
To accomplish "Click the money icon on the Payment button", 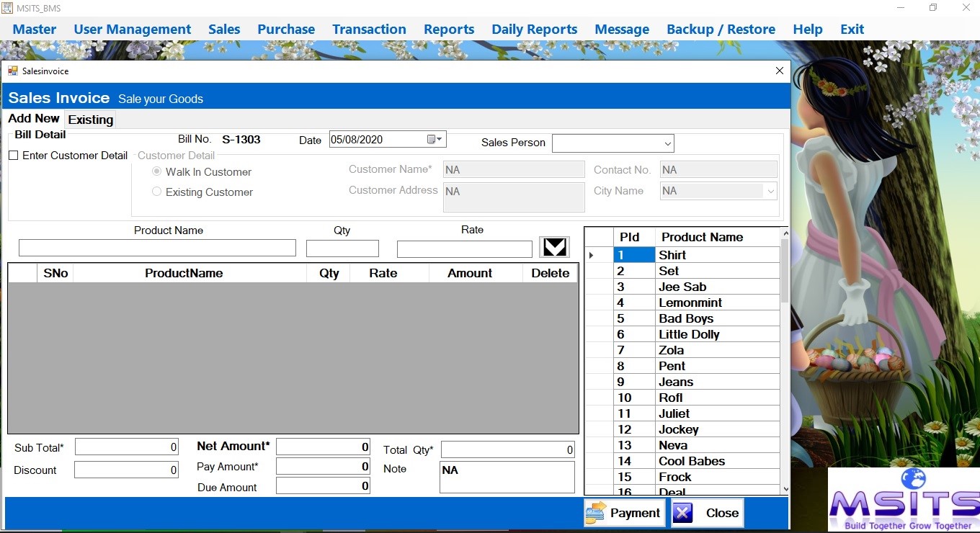I will 596,512.
